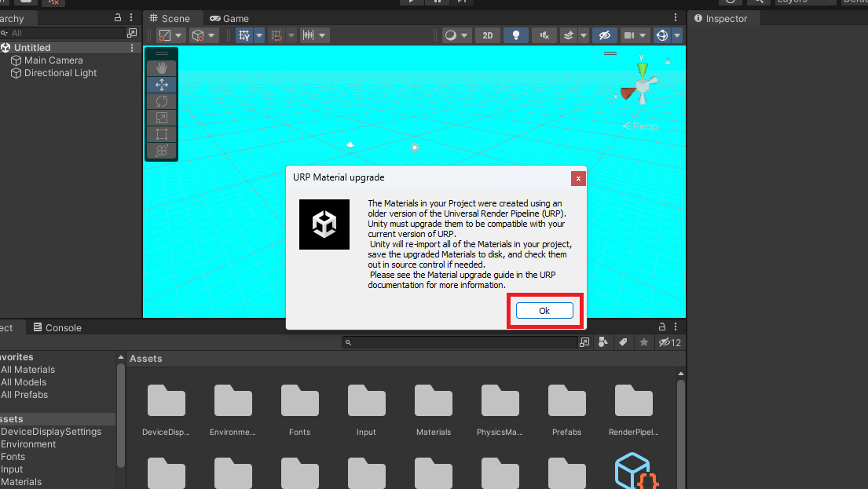
Task: Click Ok in URP Material upgrade dialog
Action: click(544, 310)
